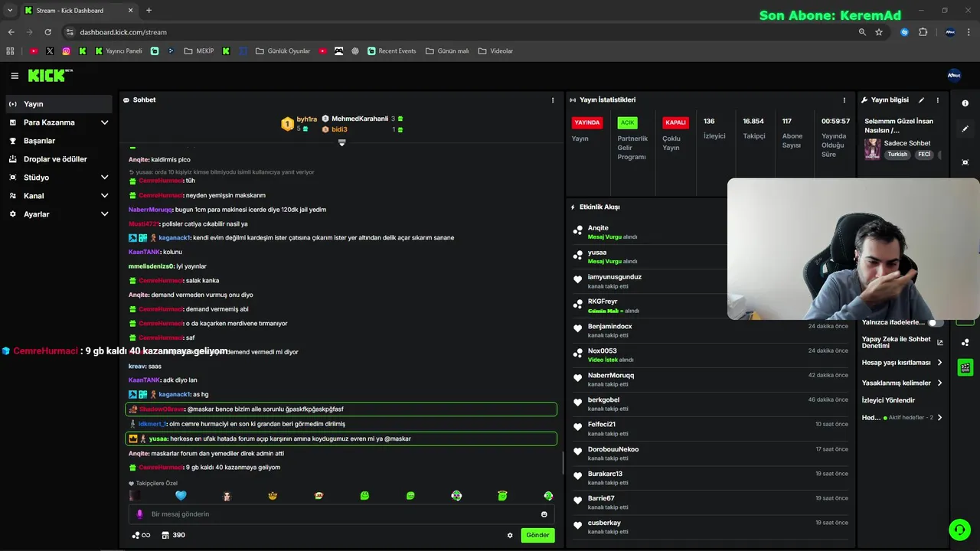Click the info icon in right sidebar
The height and width of the screenshot is (551, 980).
pos(965,103)
